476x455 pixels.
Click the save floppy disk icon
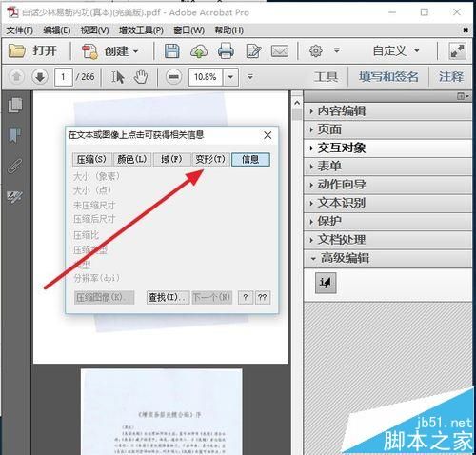coord(172,51)
